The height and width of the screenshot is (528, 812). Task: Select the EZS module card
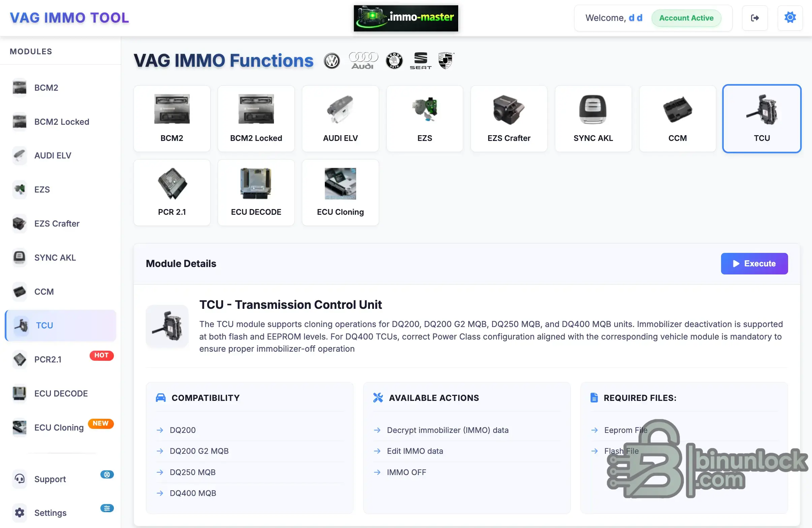click(425, 118)
